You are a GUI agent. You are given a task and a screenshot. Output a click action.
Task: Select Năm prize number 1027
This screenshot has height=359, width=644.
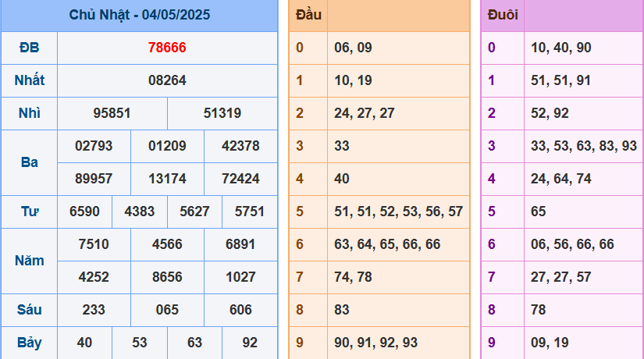(x=240, y=277)
